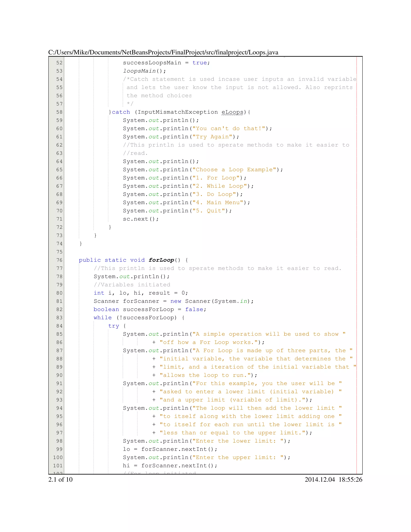Viewport: 411px width, 532px height.
Task: Click the file path header text
Action: tap(163, 52)
